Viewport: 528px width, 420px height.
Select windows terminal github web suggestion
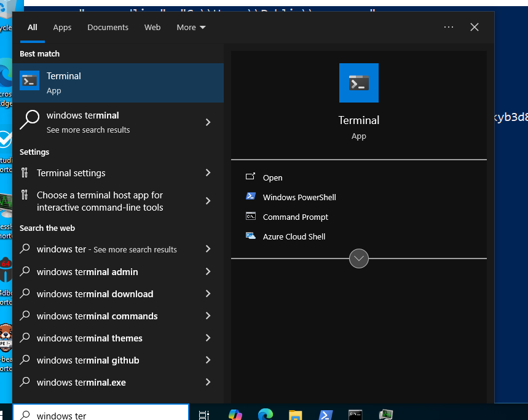click(118, 360)
